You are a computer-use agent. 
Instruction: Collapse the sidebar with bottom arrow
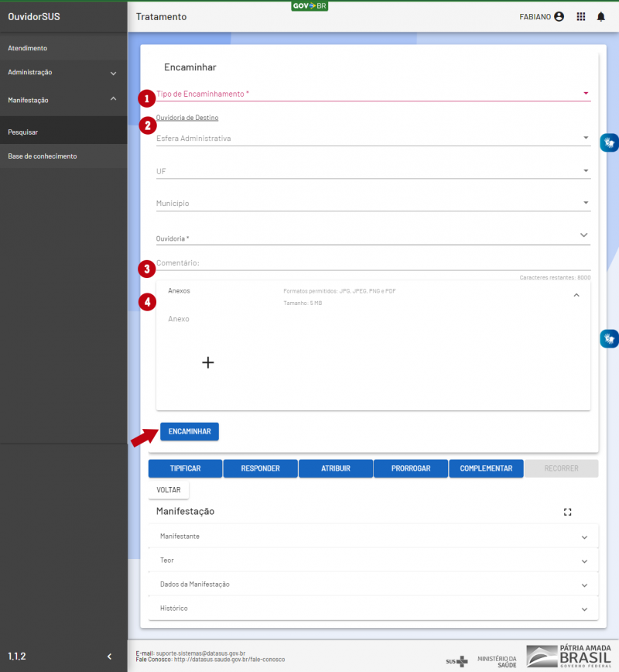click(x=109, y=657)
